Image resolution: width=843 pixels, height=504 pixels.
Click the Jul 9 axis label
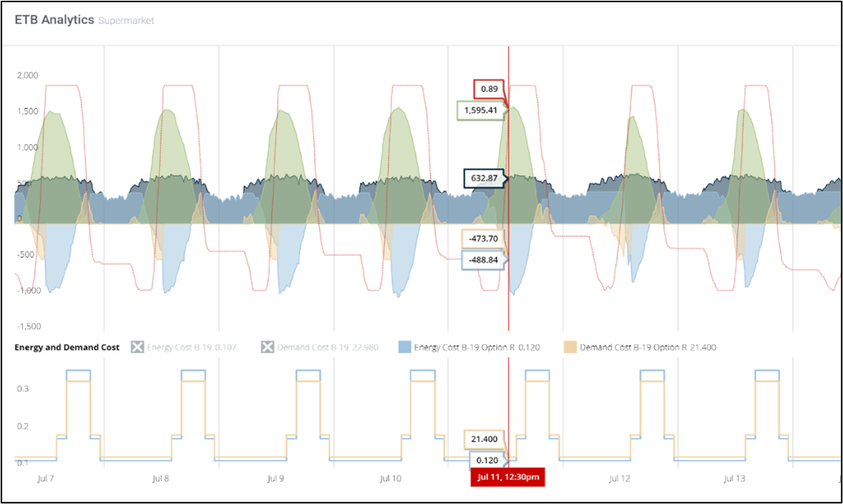point(275,478)
